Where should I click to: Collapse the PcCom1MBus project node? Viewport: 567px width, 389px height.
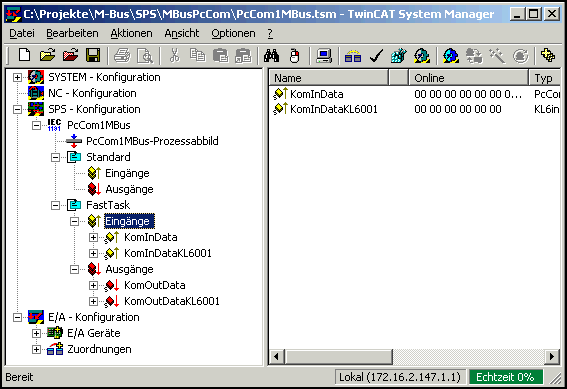[x=36, y=125]
